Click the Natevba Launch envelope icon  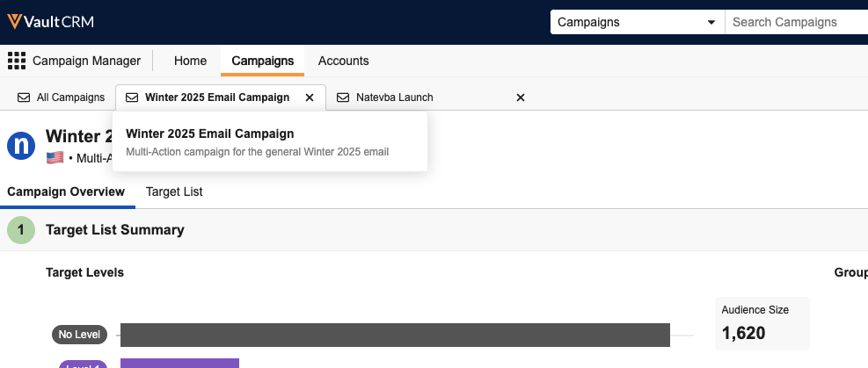[x=343, y=97]
